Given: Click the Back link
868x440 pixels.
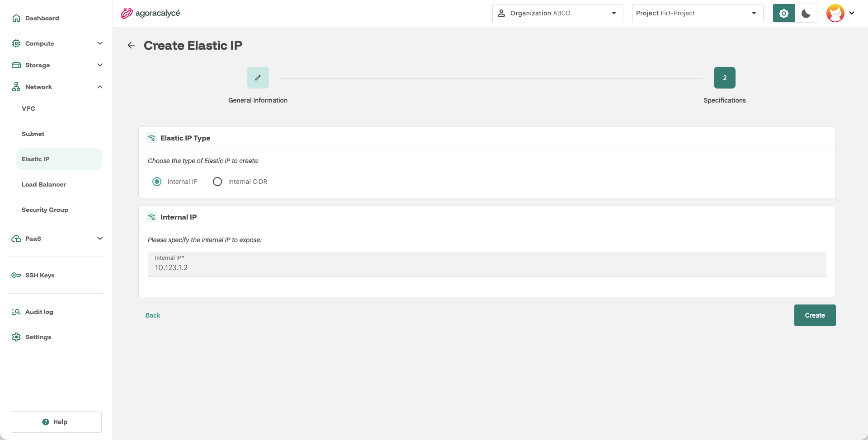Looking at the screenshot, I should (x=153, y=315).
